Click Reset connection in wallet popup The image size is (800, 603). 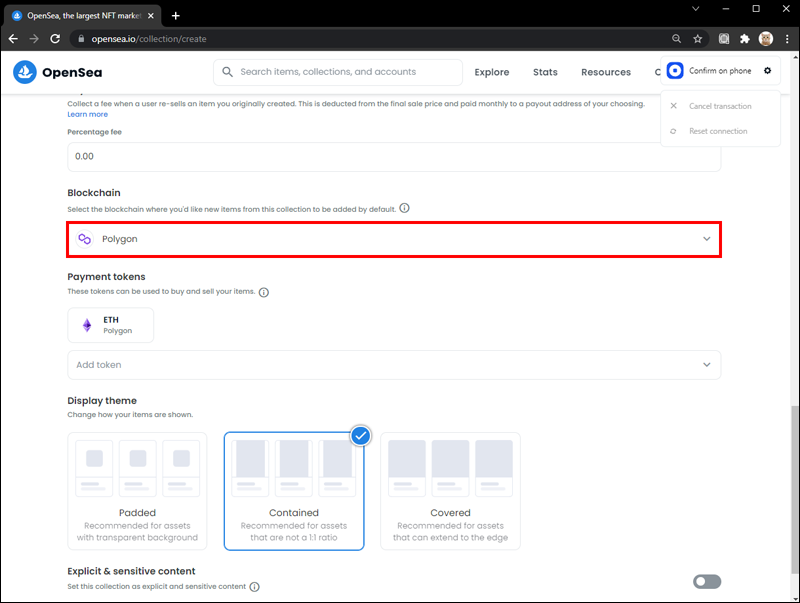coord(720,131)
